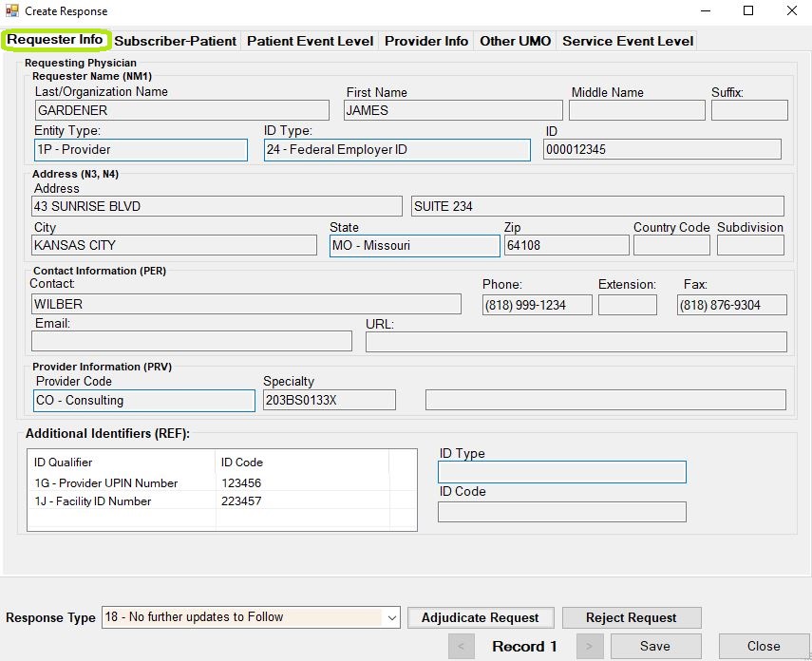812x661 pixels.
Task: Click the Phone field (818) 999-1234
Action: pos(538,305)
